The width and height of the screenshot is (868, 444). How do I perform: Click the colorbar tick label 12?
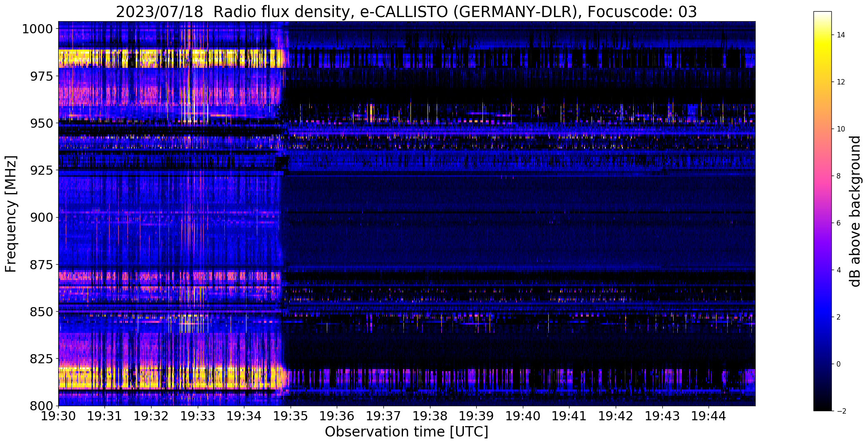(x=841, y=82)
